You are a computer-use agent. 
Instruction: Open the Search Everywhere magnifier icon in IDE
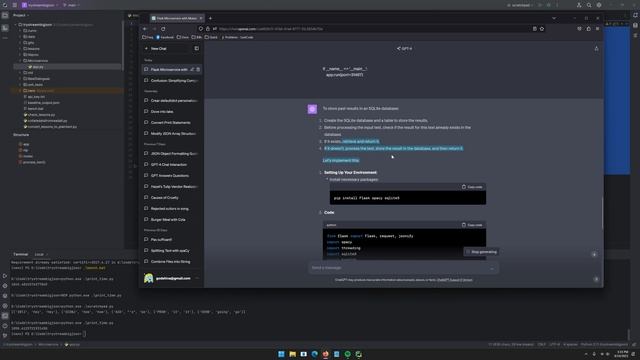(x=589, y=5)
